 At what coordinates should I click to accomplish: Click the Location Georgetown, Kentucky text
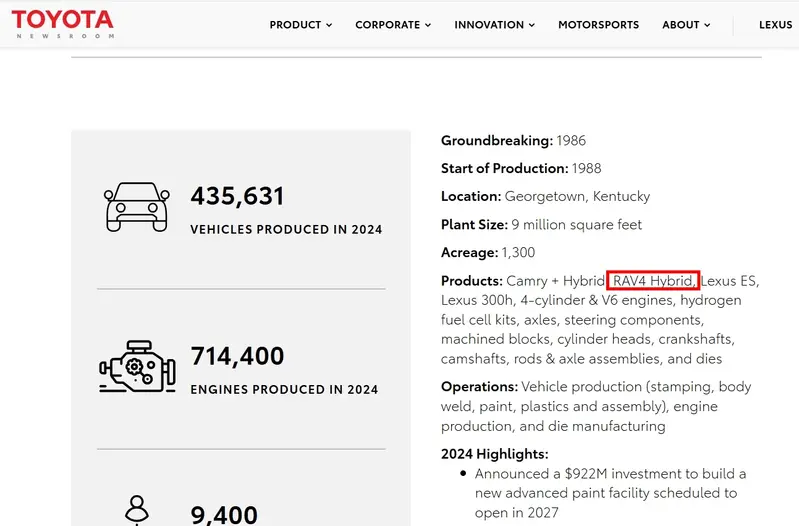point(545,197)
